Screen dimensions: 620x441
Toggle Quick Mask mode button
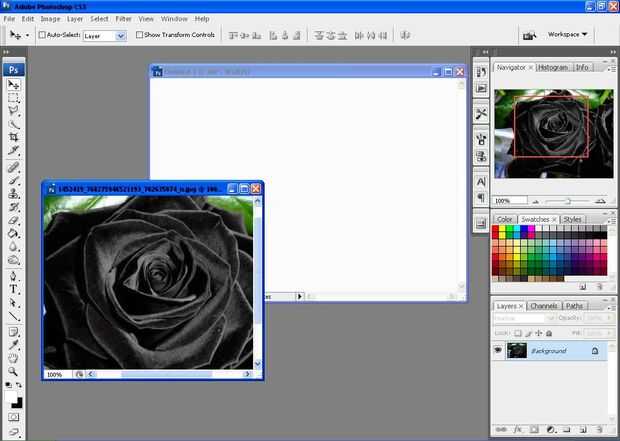point(13,417)
